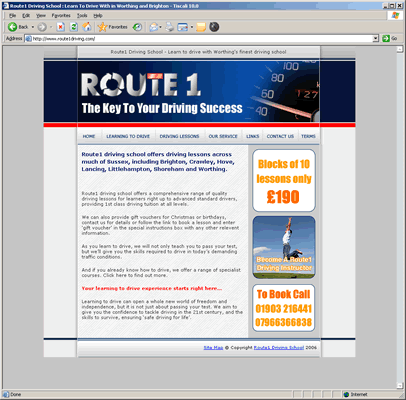Go to the HOME navigation tab
This screenshot has height=400, width=406.
pos(89,136)
